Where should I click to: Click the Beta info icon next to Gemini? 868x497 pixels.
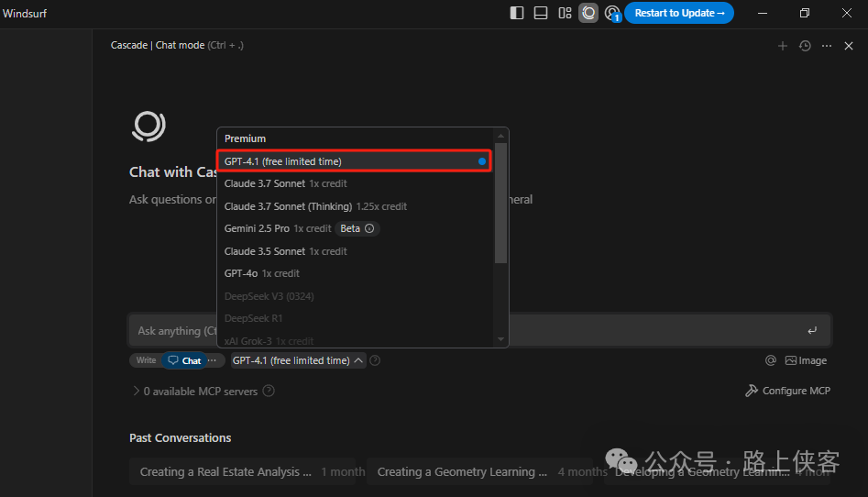(x=369, y=228)
